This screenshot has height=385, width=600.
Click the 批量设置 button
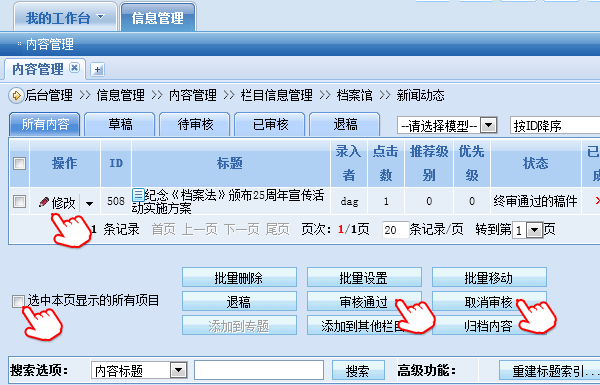[x=364, y=277]
